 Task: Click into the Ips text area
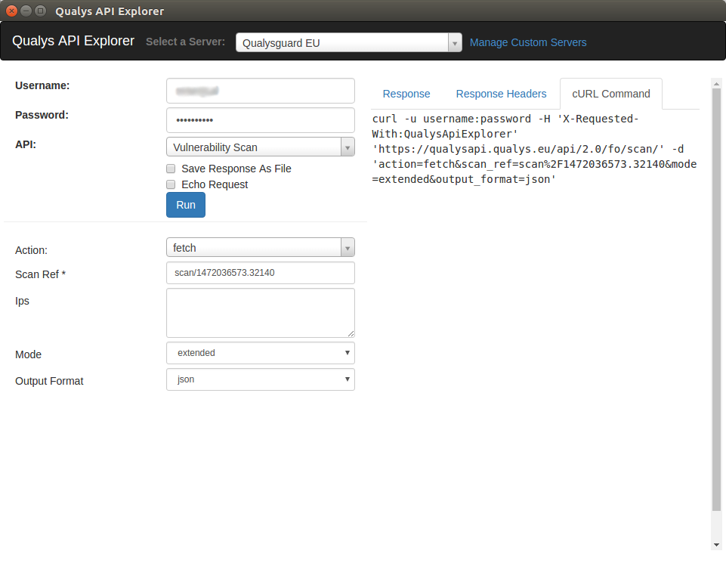pos(261,313)
